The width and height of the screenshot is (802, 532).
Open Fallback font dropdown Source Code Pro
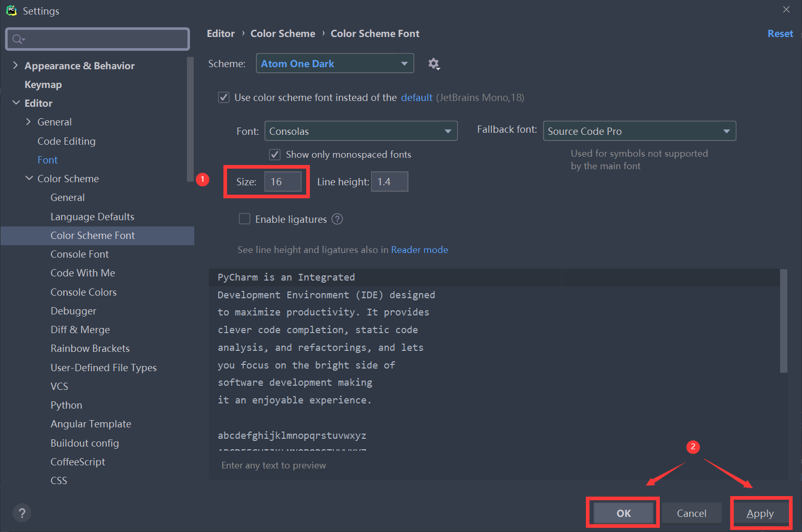640,131
